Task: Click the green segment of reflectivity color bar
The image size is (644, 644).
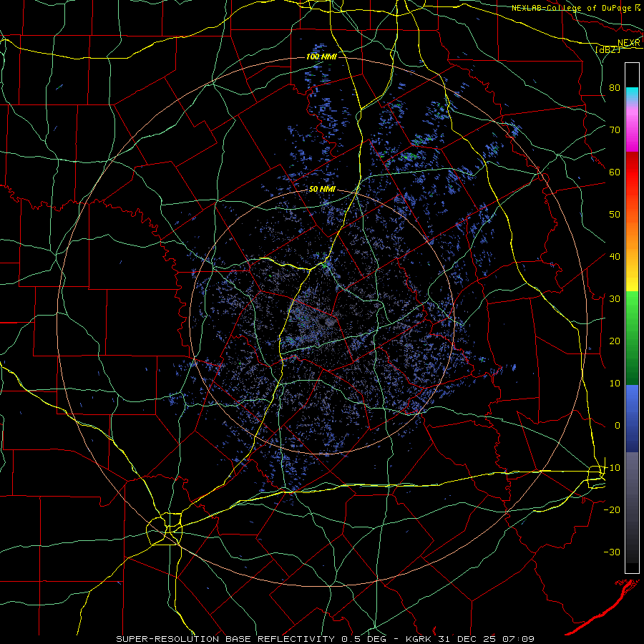Action: point(632,338)
